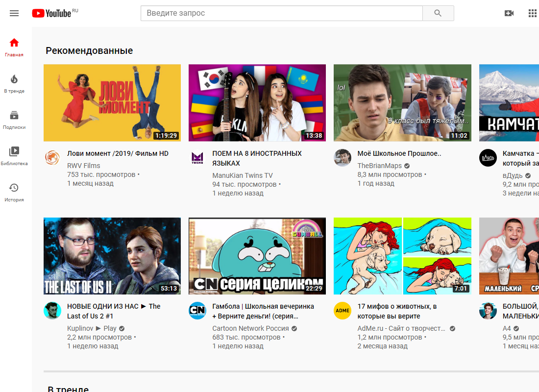This screenshot has height=392, width=539.
Task: Click RWV Films channel name
Action: pos(83,166)
